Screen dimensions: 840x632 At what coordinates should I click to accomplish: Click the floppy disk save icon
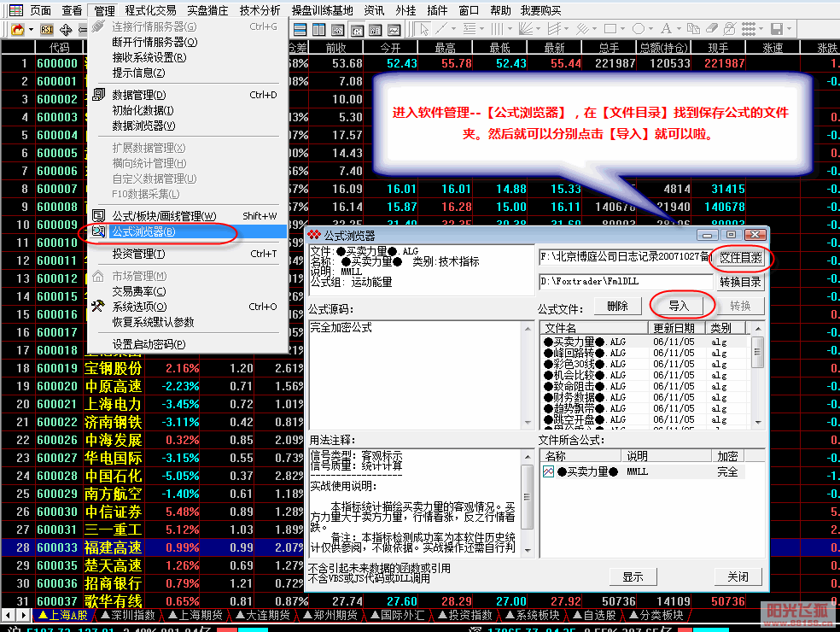pyautogui.click(x=777, y=28)
